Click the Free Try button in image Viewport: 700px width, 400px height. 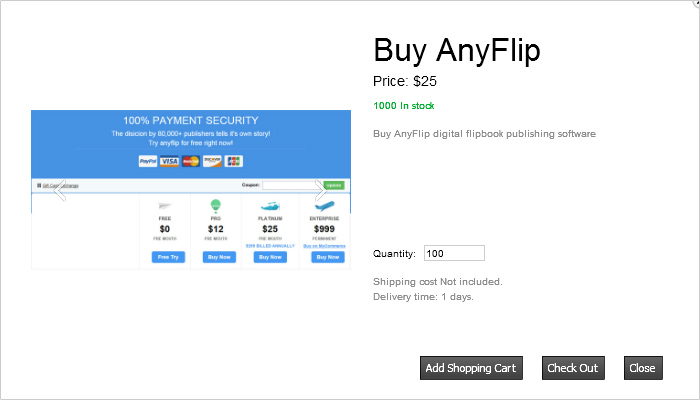pyautogui.click(x=168, y=257)
